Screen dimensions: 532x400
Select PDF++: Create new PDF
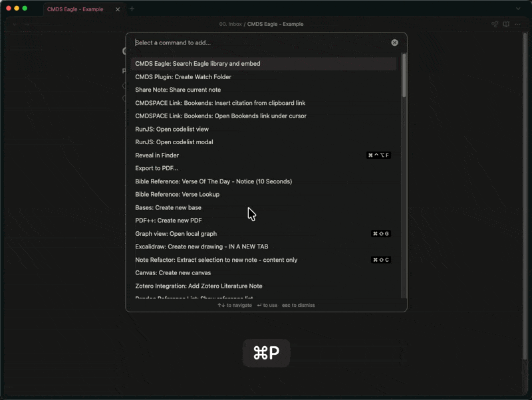pos(263,221)
